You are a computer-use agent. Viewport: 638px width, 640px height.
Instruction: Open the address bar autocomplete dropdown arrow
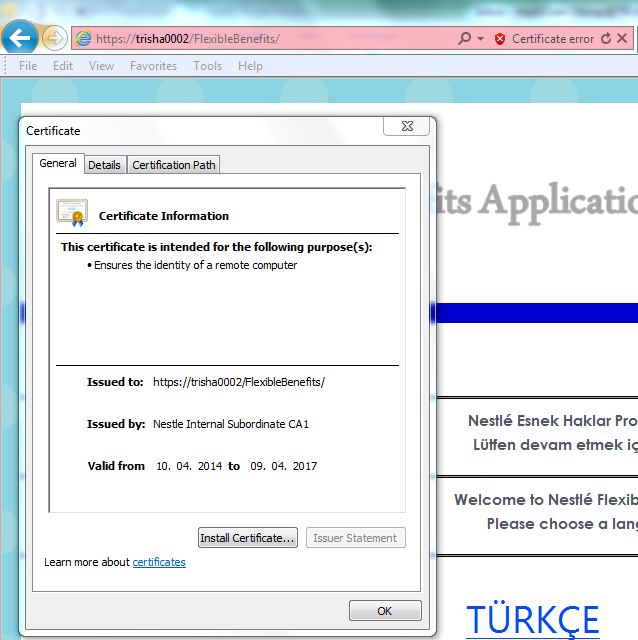pos(480,39)
